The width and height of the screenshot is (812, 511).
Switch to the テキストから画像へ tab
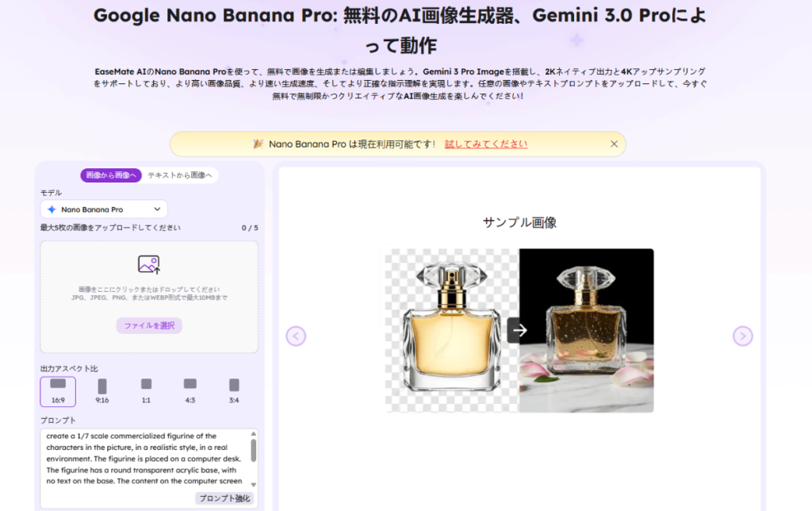pyautogui.click(x=180, y=175)
